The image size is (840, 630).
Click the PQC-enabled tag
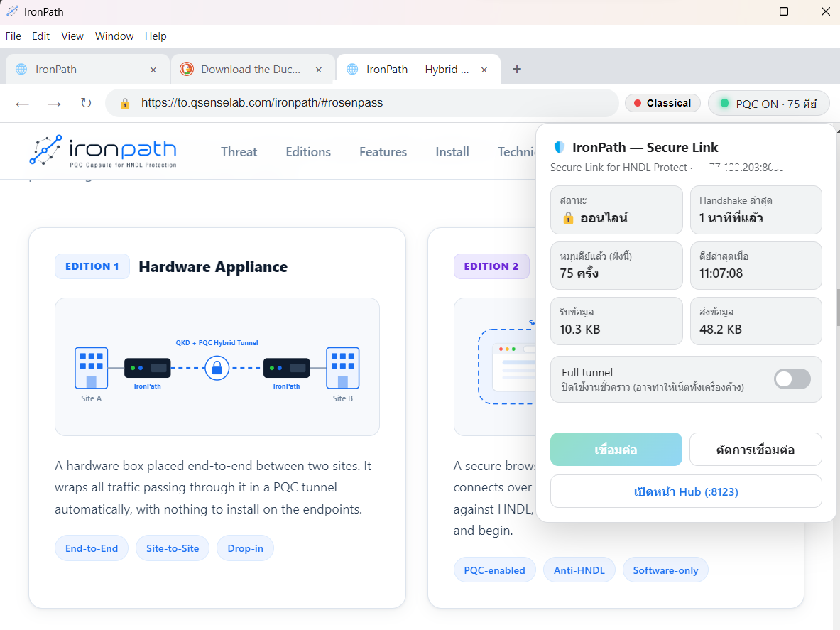pos(494,570)
